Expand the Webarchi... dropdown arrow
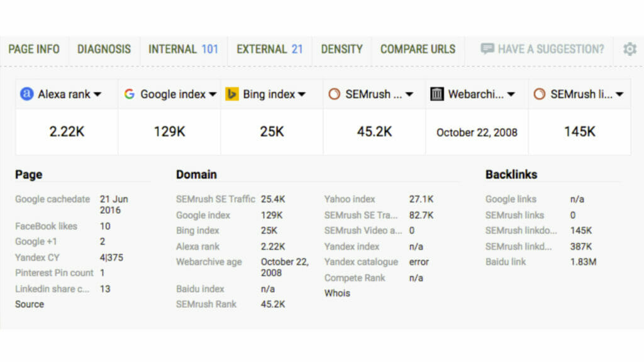 coord(511,94)
